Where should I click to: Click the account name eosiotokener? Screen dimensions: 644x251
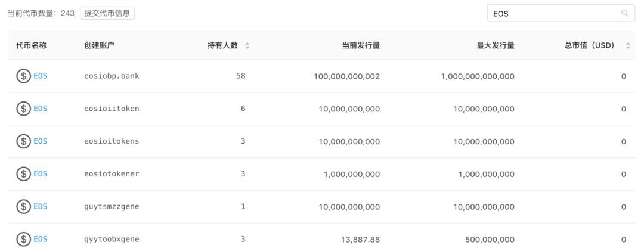tap(112, 174)
